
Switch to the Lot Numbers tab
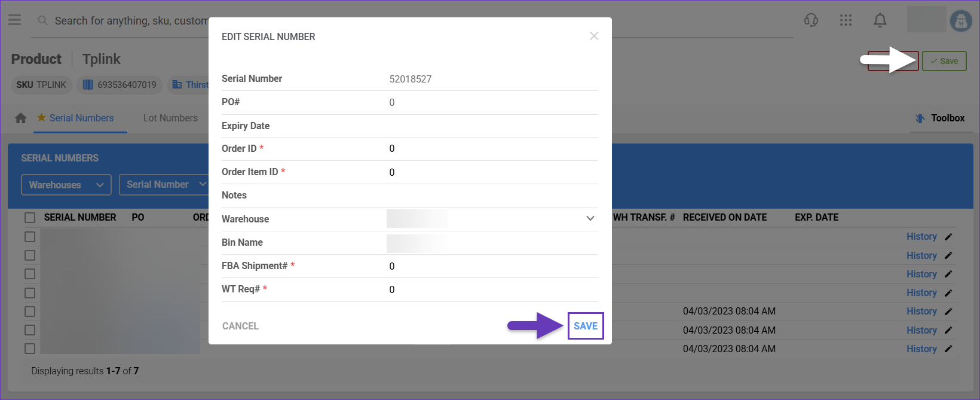click(170, 118)
